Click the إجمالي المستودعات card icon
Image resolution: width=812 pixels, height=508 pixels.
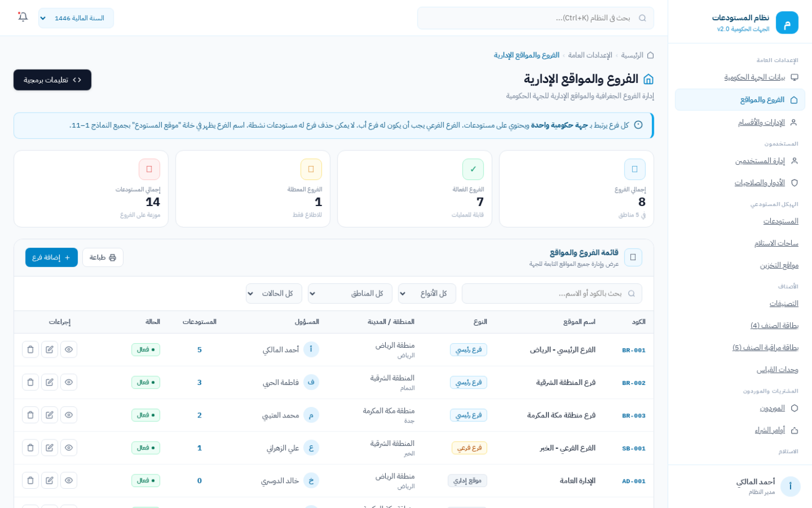tap(149, 169)
